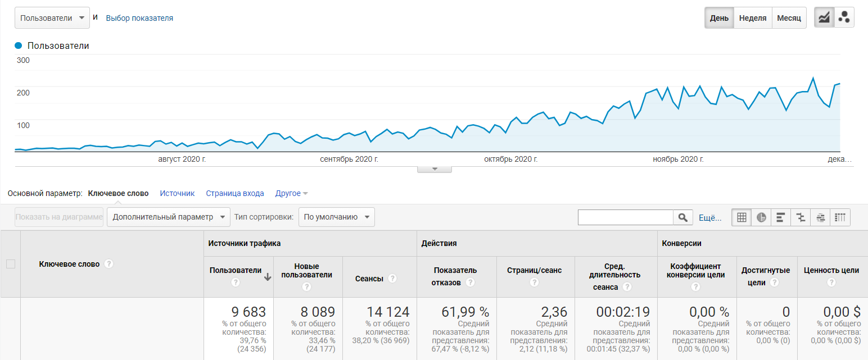Click the Конверсии group header
Screen dimensions: 868x360
[681, 244]
